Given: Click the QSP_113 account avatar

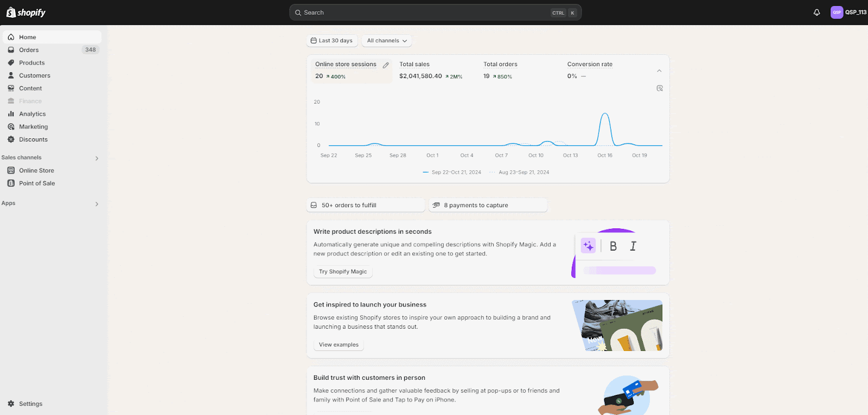Looking at the screenshot, I should (837, 12).
